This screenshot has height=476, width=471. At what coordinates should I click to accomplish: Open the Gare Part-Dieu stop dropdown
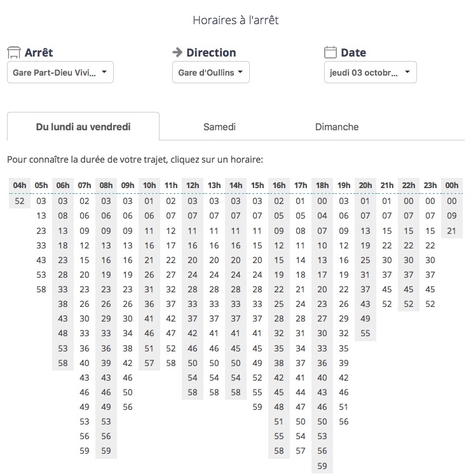[60, 72]
